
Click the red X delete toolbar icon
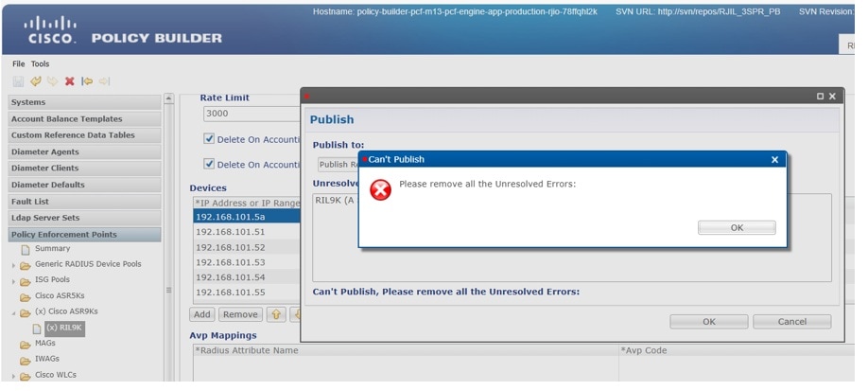(x=70, y=81)
